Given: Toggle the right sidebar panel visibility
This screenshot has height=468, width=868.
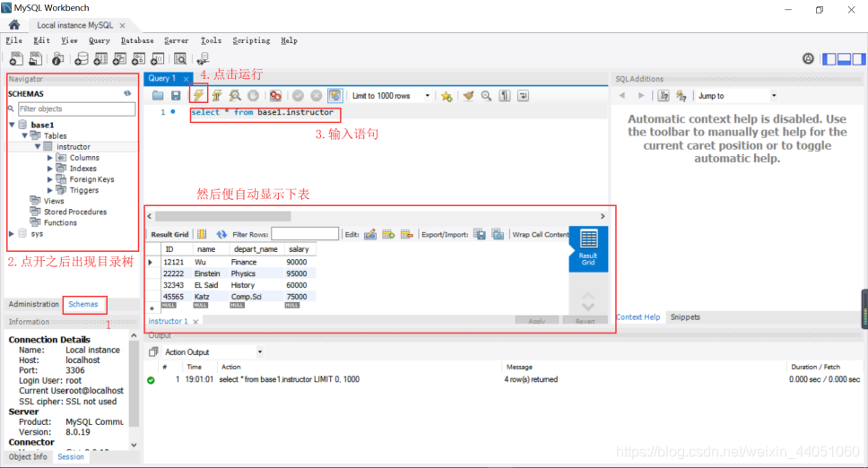Looking at the screenshot, I should (859, 58).
